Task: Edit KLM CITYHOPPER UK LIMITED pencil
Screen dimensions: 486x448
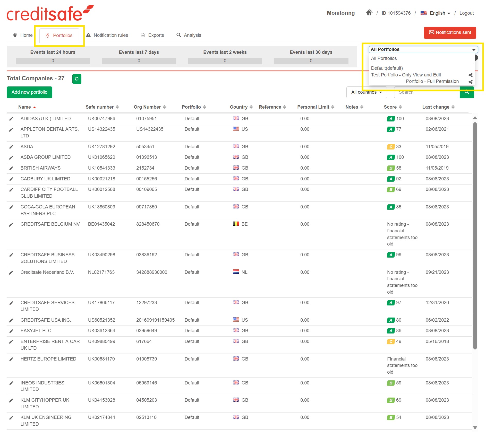Action: click(11, 400)
